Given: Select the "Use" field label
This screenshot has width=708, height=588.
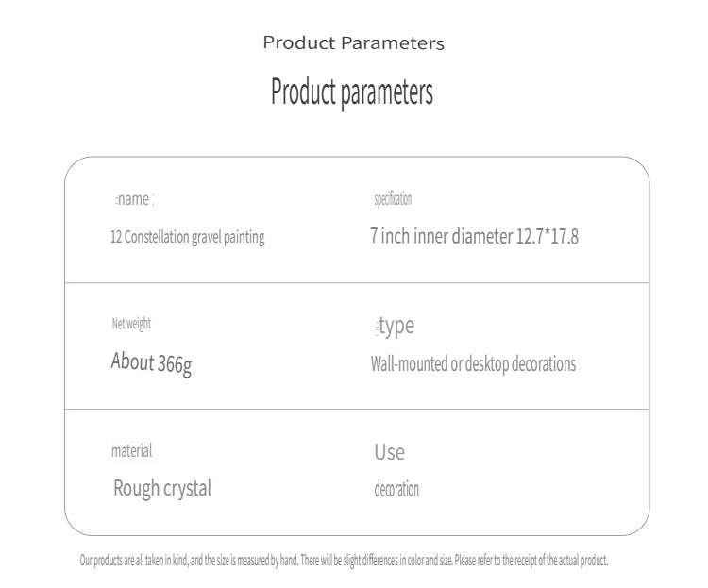Looking at the screenshot, I should click(389, 452).
